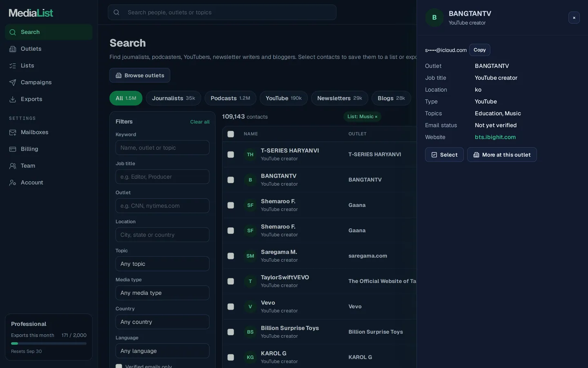
Task: Open the Campaigns section
Action: 49,82
